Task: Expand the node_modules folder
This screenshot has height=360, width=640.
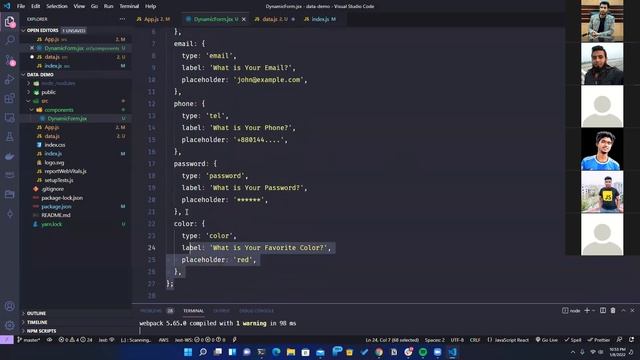Action: click(29, 83)
